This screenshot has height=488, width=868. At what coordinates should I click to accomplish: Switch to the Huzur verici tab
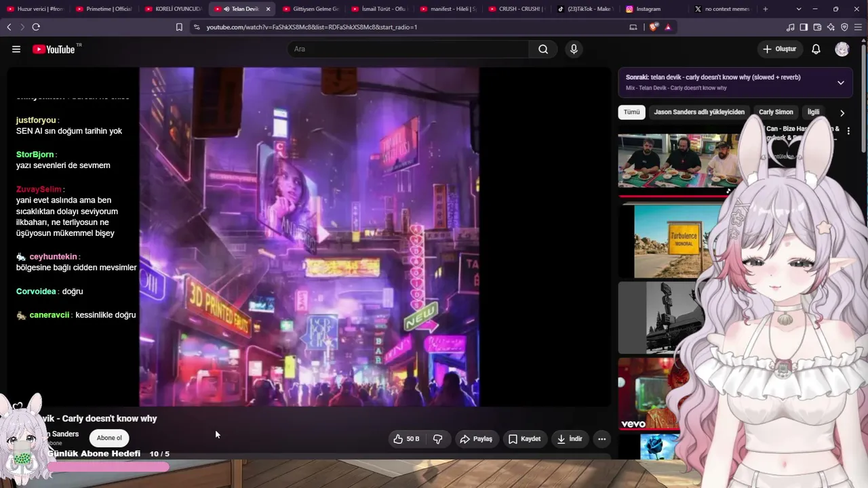pos(35,9)
